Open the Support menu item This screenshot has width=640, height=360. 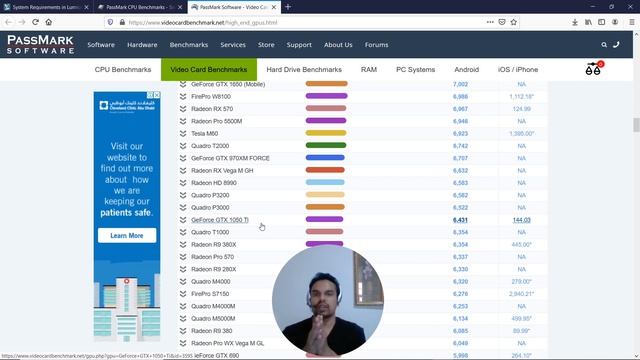tap(299, 45)
